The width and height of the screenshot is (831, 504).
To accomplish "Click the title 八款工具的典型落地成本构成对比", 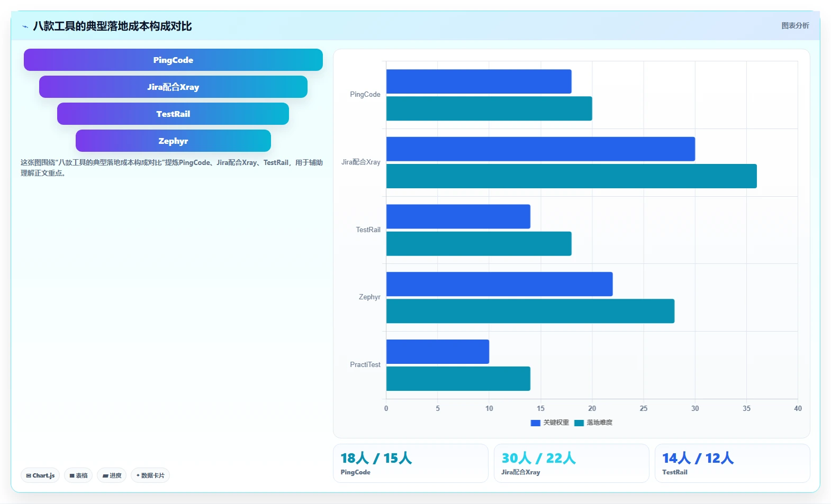I will coord(112,26).
